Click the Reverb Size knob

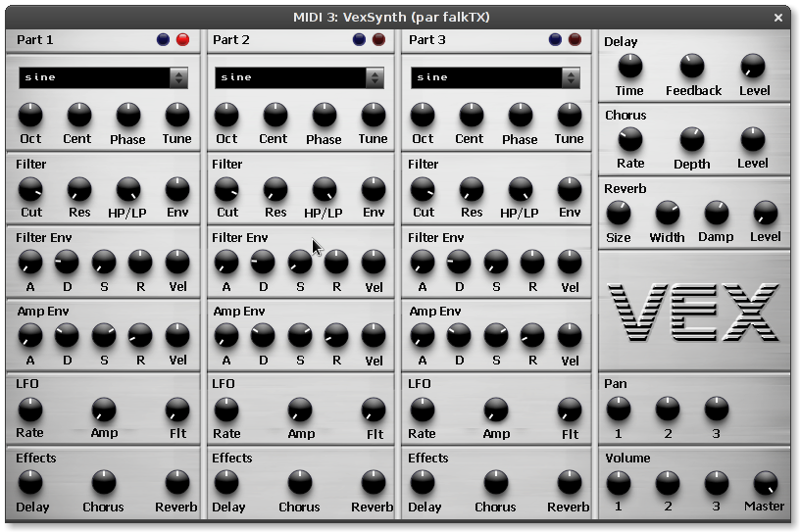tap(619, 214)
